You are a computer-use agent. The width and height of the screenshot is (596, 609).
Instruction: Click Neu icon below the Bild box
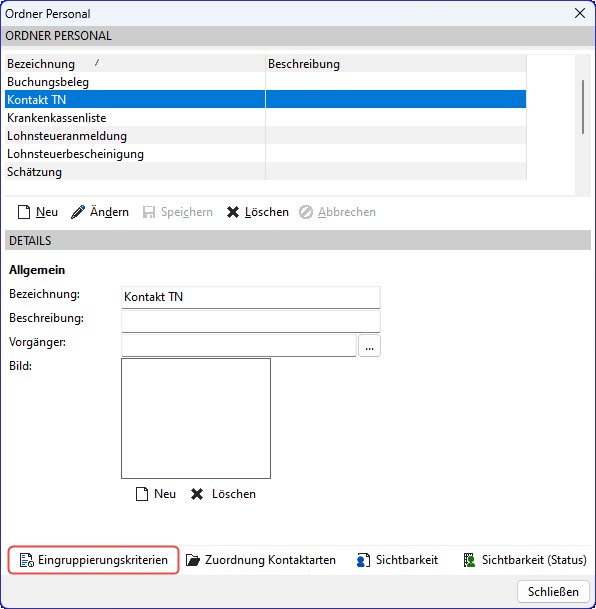[x=142, y=494]
